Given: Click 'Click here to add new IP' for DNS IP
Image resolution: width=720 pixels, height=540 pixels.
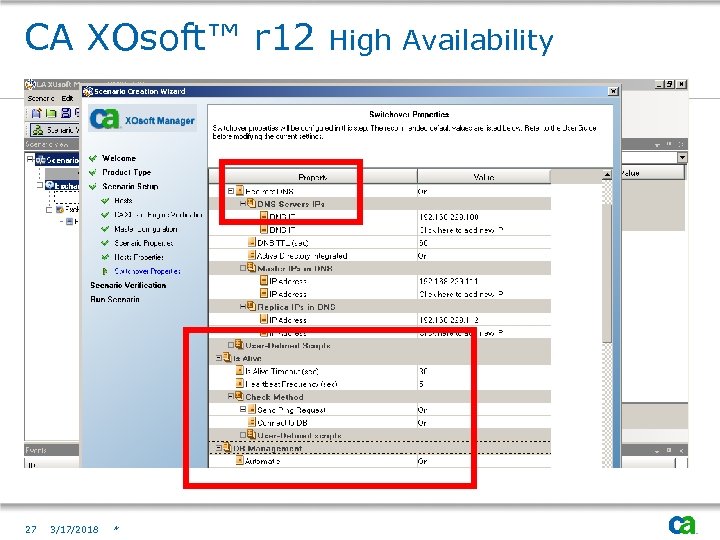Looking at the screenshot, I should pyautogui.click(x=461, y=229).
